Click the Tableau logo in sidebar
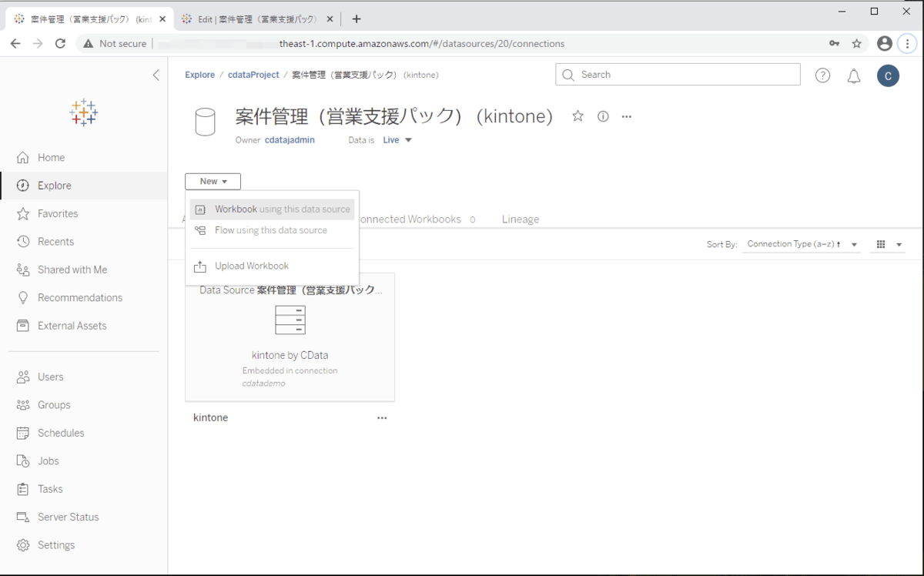The image size is (924, 576). (83, 112)
